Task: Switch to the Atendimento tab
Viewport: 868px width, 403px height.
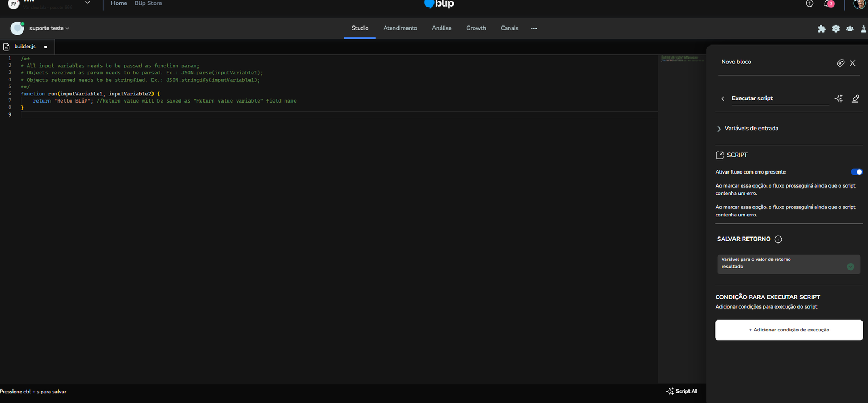Action: [400, 28]
